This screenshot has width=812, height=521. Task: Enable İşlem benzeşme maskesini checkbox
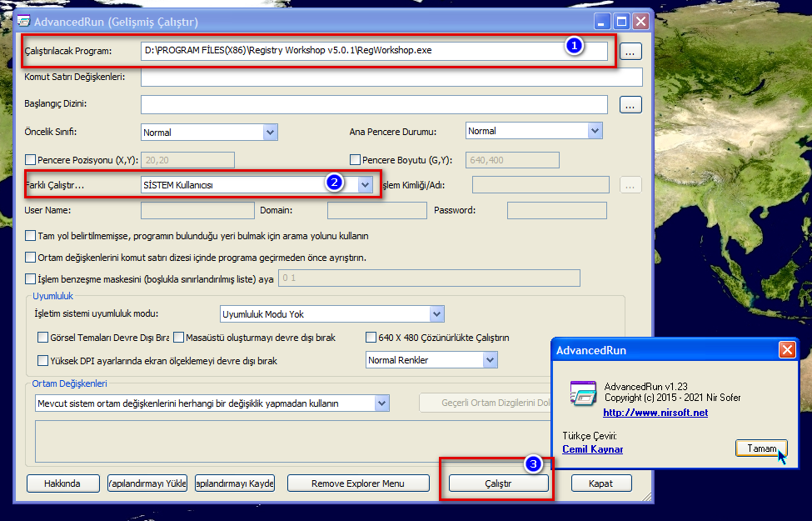[x=31, y=279]
